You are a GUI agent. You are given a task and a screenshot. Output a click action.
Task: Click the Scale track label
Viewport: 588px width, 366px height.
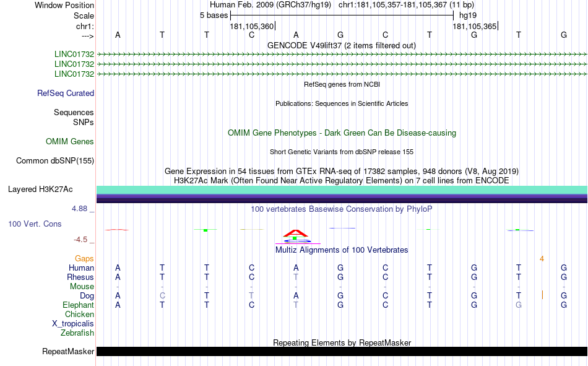tap(84, 15)
